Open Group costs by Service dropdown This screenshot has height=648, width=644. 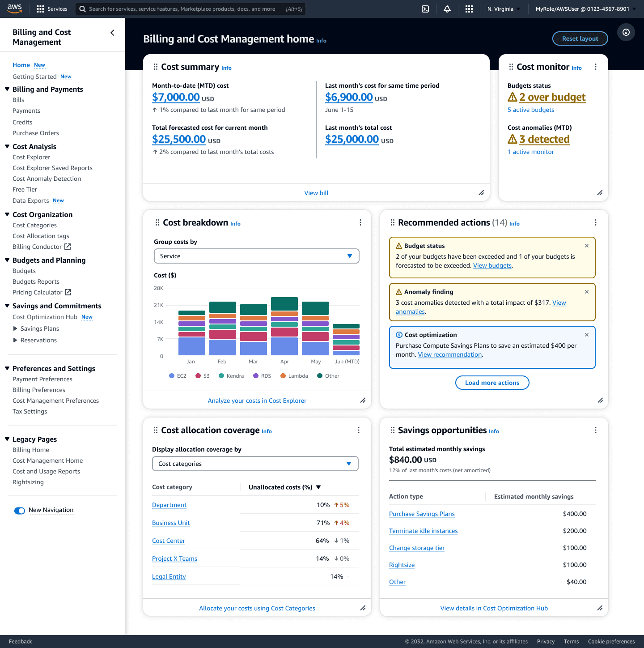pos(257,256)
